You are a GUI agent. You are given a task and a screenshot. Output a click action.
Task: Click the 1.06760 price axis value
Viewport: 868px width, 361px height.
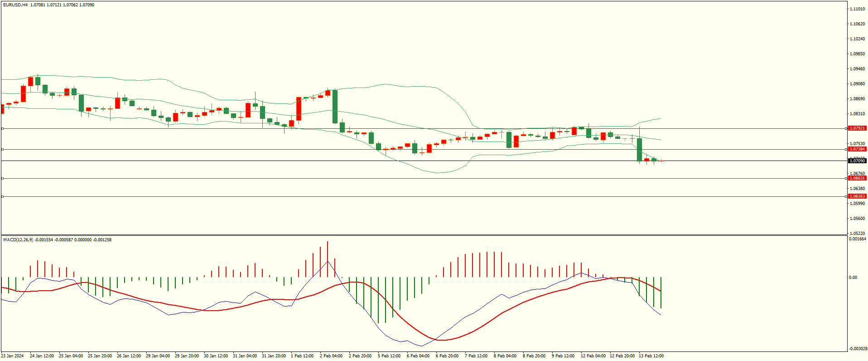pyautogui.click(x=858, y=174)
